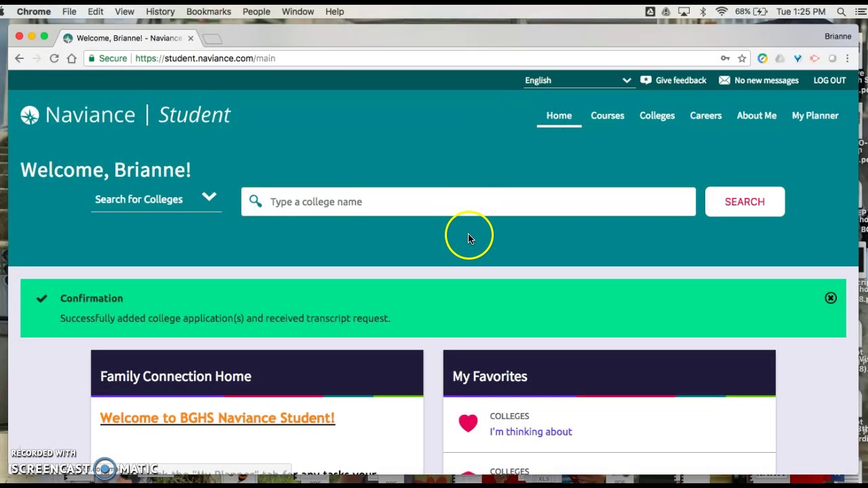Go to the Home nav tab

559,115
